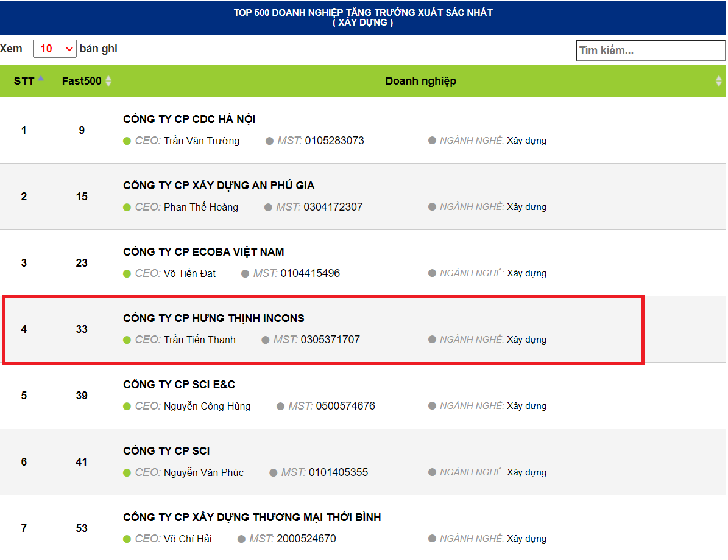Screen dimensions: 728x560
Task: Click CEO name Trần Tiến Thanh
Action: (200, 340)
